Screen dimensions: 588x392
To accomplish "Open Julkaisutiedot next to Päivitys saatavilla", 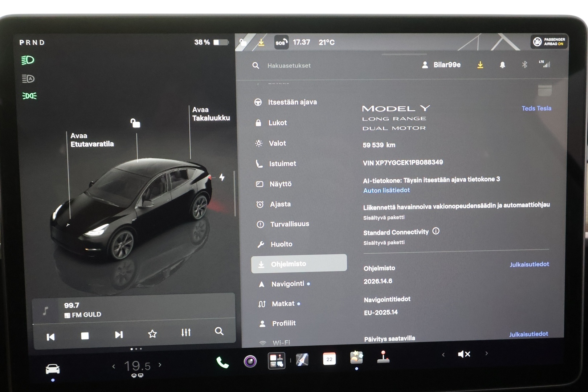I will pos(528,334).
